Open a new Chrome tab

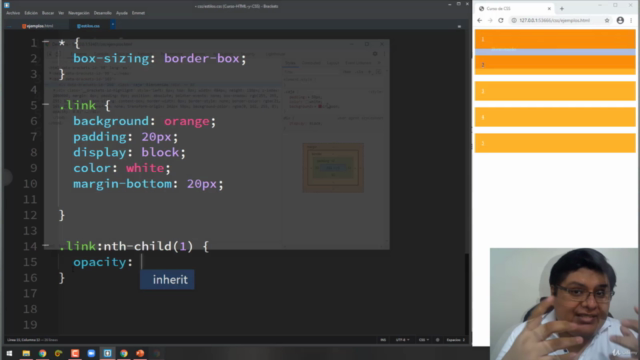point(562,9)
